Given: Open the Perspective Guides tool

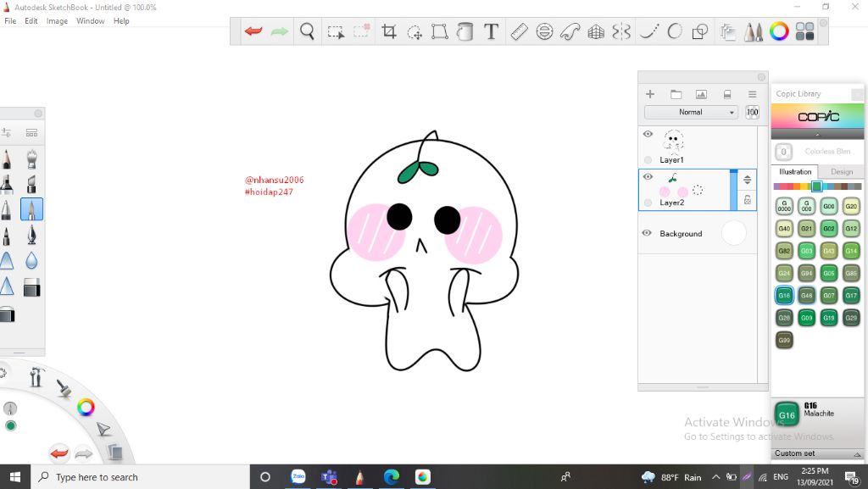Looking at the screenshot, I should 596,32.
